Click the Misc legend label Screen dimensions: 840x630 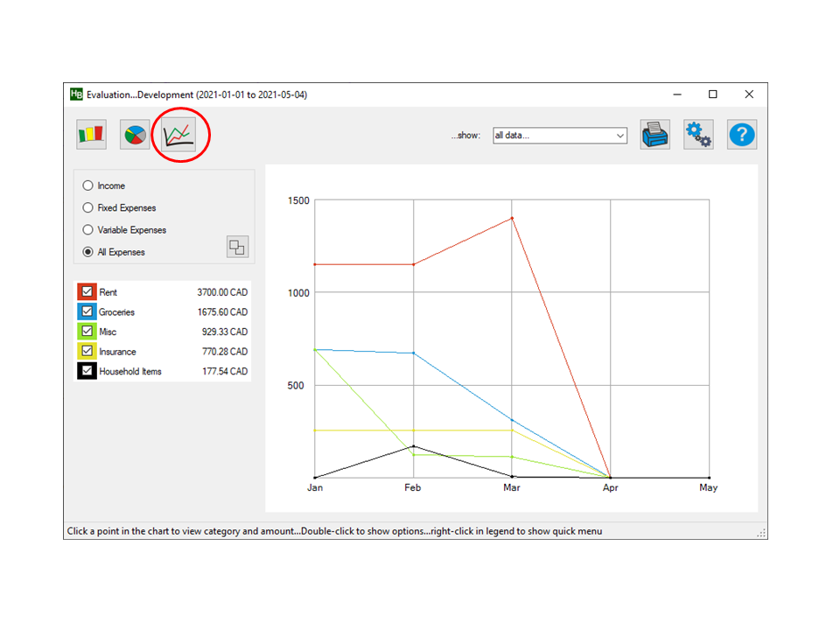(x=108, y=332)
